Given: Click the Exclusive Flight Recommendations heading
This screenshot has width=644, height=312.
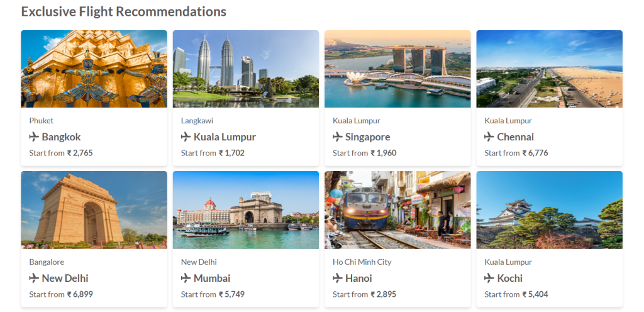Looking at the screenshot, I should coord(123,11).
